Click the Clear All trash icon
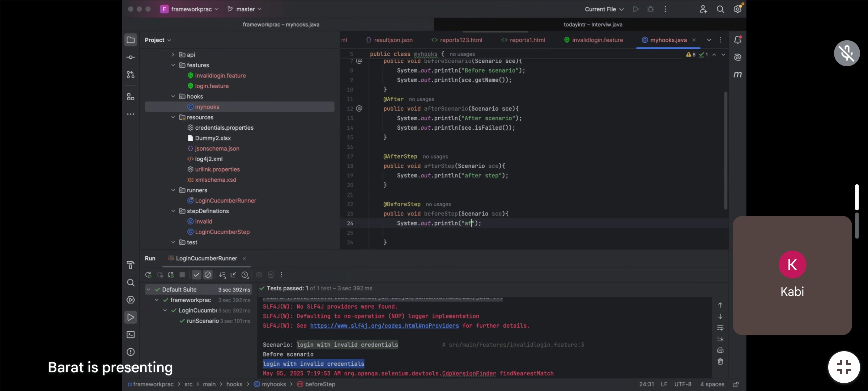868x391 pixels. click(x=720, y=362)
